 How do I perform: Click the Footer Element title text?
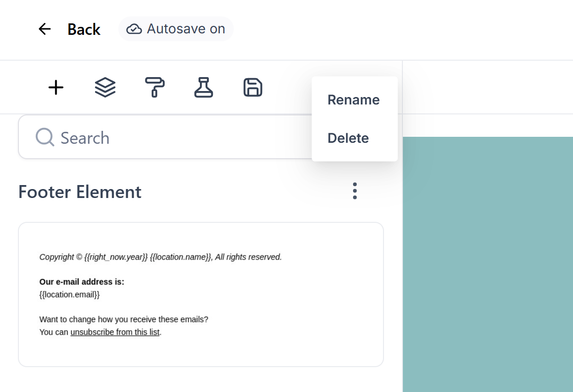coord(80,192)
